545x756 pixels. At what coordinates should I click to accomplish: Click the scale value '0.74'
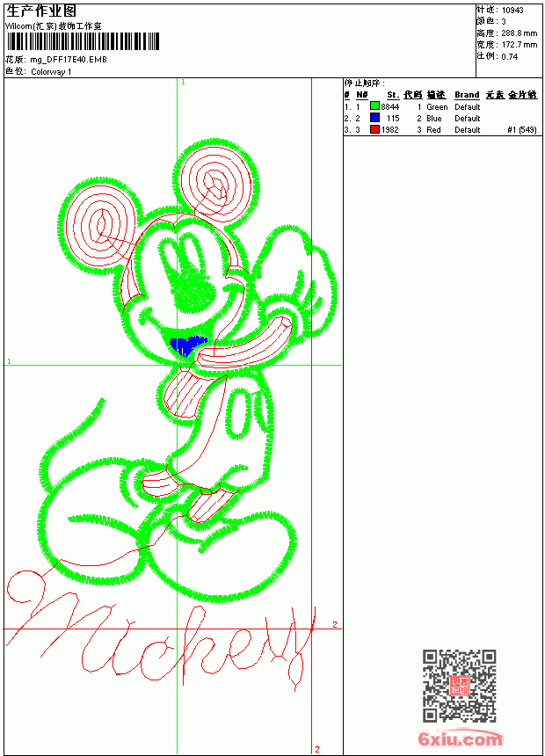(x=509, y=56)
